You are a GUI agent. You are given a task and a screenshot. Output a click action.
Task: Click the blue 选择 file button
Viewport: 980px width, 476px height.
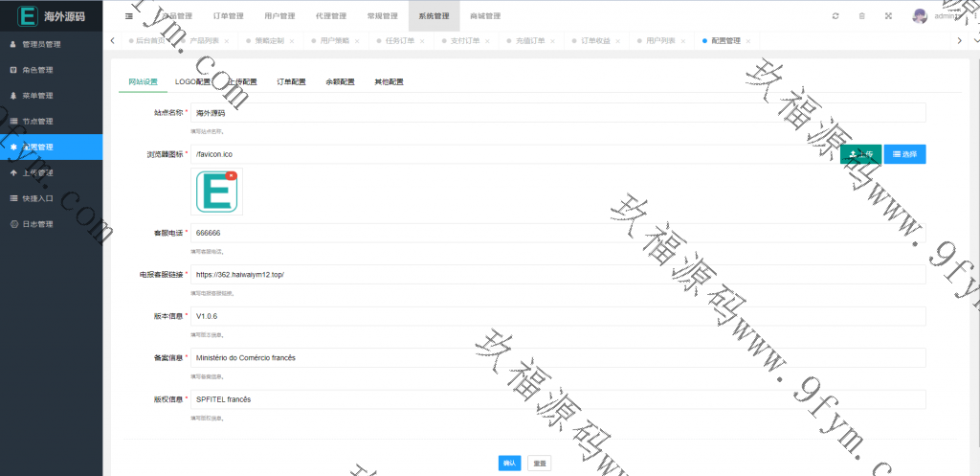[904, 154]
